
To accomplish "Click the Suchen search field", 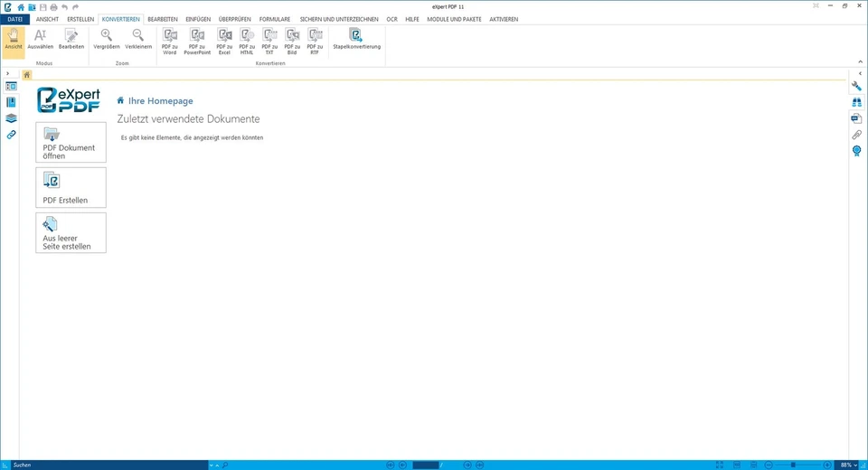I will point(109,465).
